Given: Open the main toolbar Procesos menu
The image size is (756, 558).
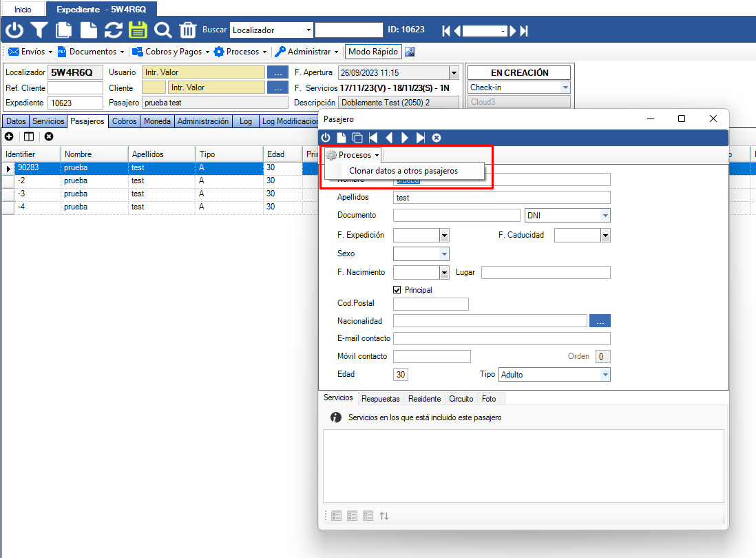Looking at the screenshot, I should [240, 52].
